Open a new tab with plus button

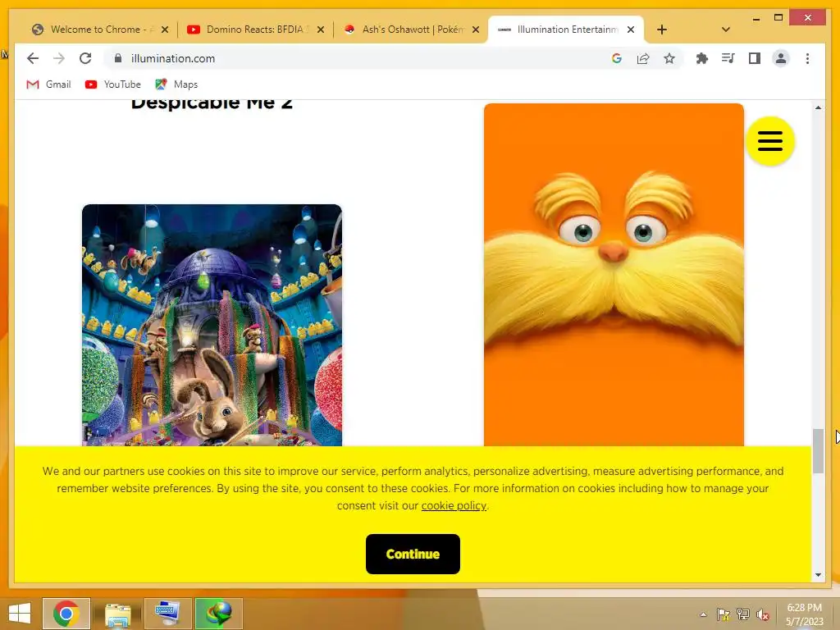click(662, 30)
